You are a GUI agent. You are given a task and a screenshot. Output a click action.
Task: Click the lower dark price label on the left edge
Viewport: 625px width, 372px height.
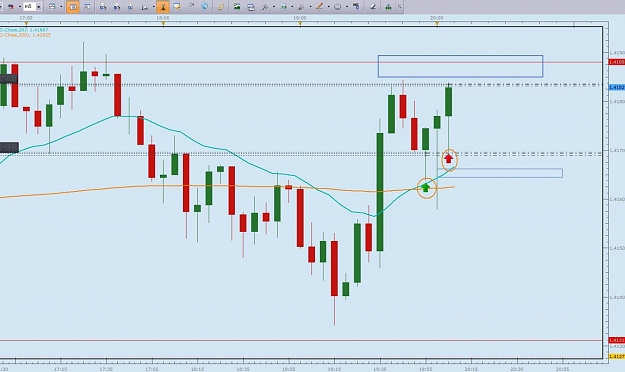coord(9,148)
